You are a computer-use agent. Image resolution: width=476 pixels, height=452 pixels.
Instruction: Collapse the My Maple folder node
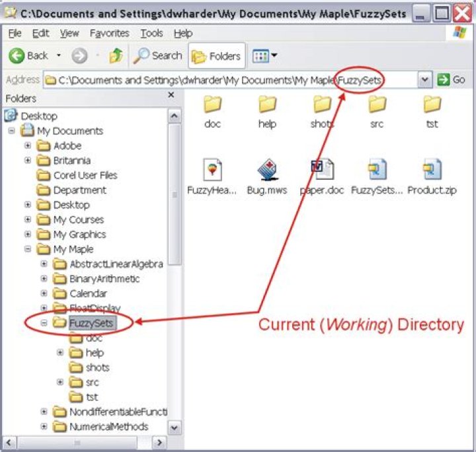tap(28, 249)
